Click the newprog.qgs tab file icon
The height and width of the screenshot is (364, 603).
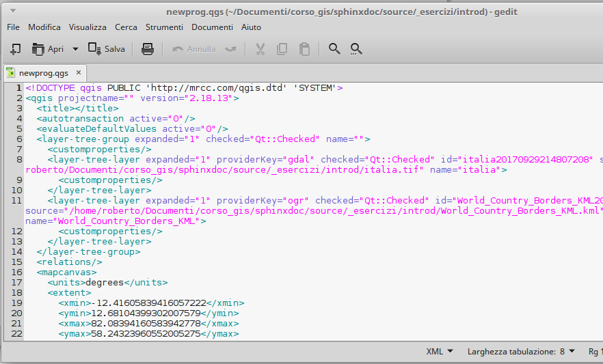11,72
